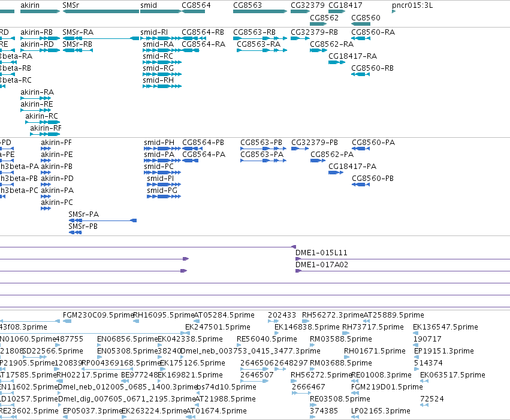Select the EK063517.5prime EST label
The height and width of the screenshot is (420, 510).
(452, 375)
